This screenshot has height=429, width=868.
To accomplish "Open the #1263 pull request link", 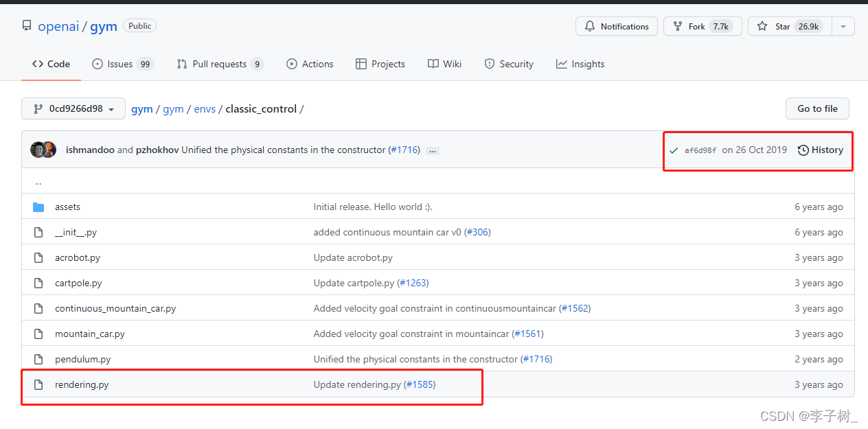I will (413, 283).
